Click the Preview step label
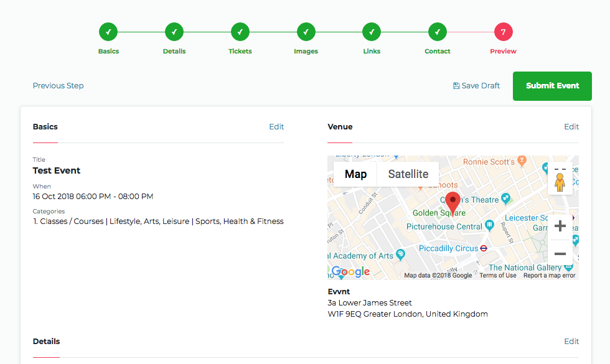 [x=504, y=51]
